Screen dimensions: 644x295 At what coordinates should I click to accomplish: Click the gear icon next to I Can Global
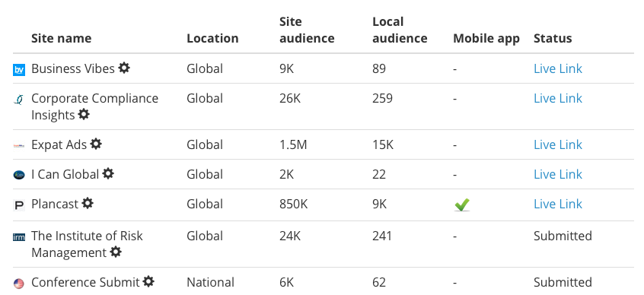[x=108, y=173]
